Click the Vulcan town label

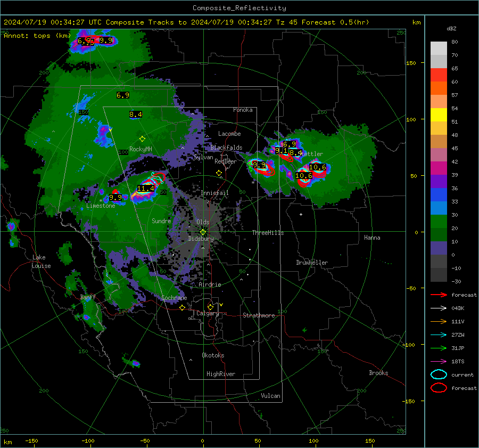pos(270,396)
